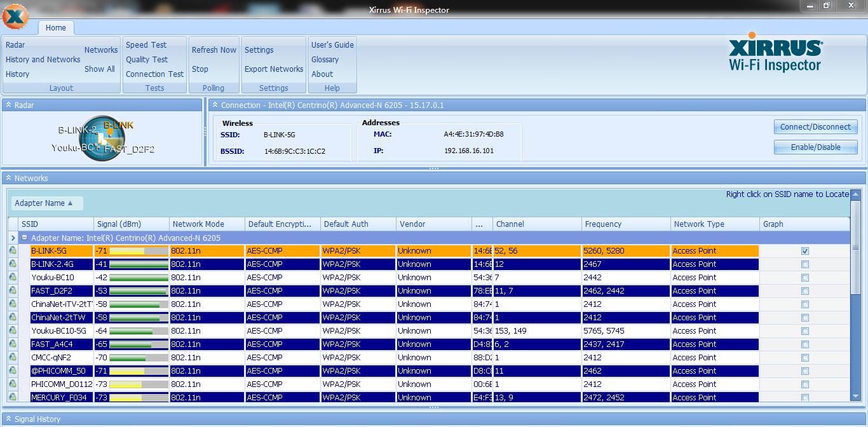
Task: Switch layout to Networks
Action: pyautogui.click(x=101, y=50)
